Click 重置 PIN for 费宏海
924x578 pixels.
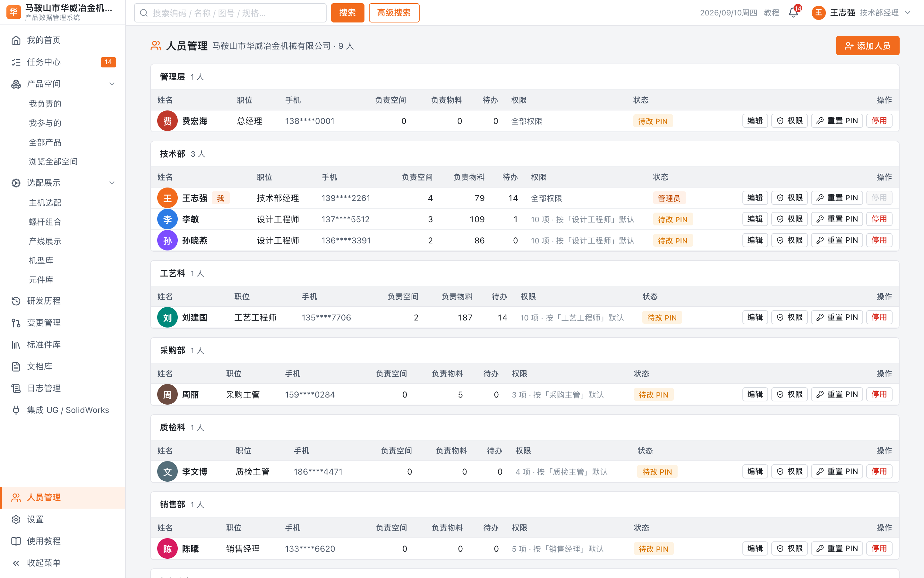[836, 121]
